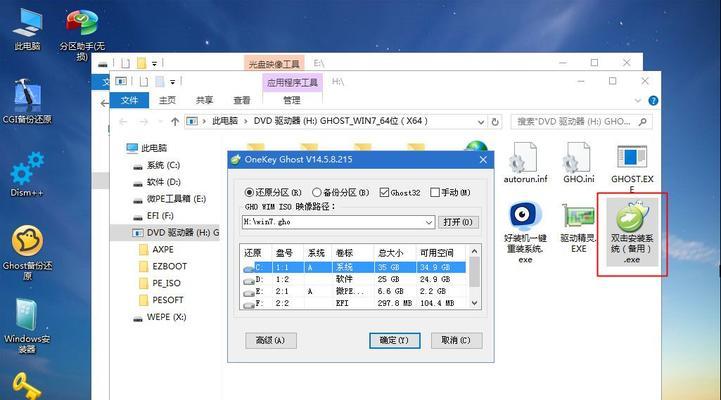
Task: Select EFI (F:) in navigation tree
Action: point(153,216)
